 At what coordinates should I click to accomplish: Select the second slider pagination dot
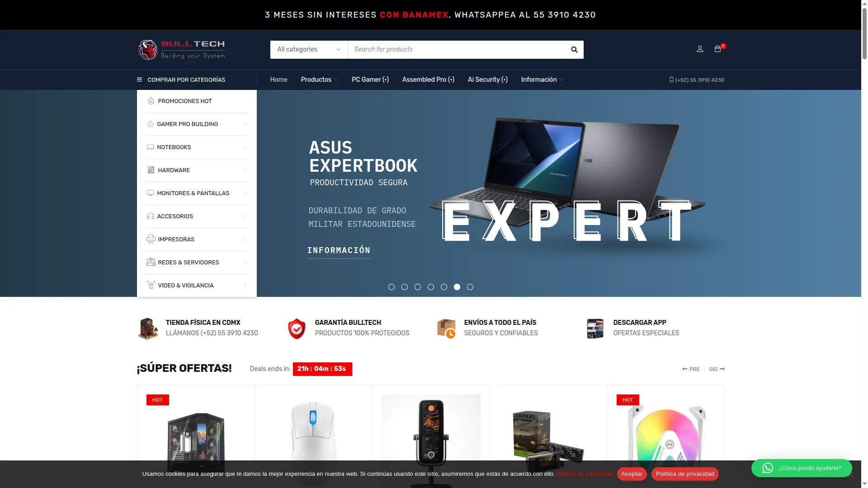[x=405, y=287]
